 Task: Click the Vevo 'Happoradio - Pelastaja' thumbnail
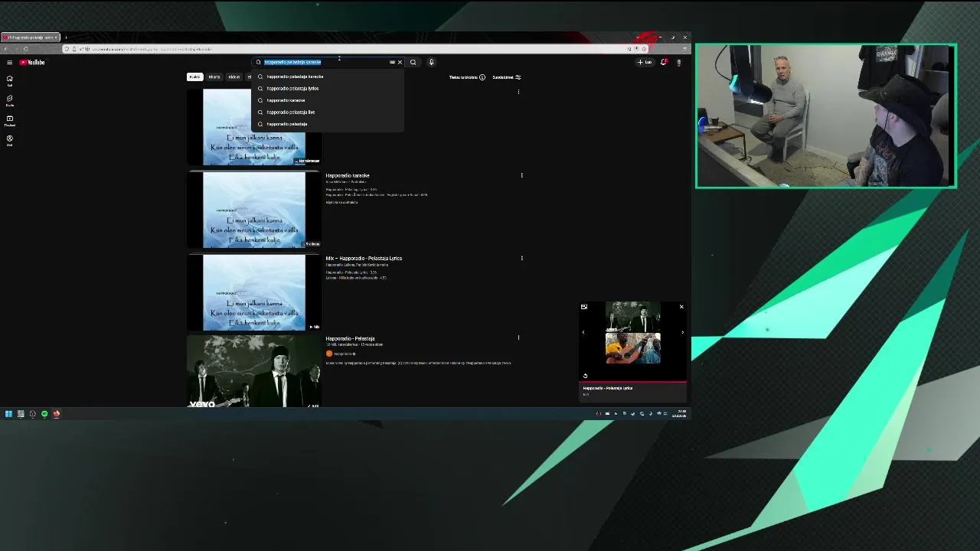point(254,372)
